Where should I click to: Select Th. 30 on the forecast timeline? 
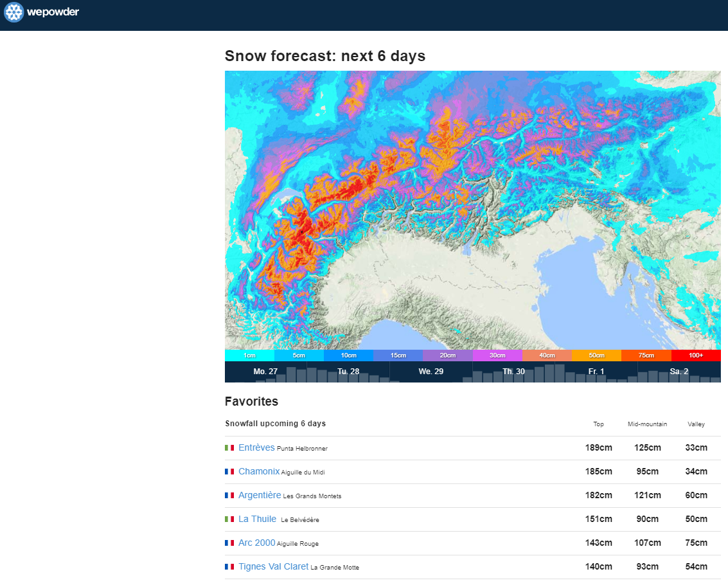(x=513, y=372)
